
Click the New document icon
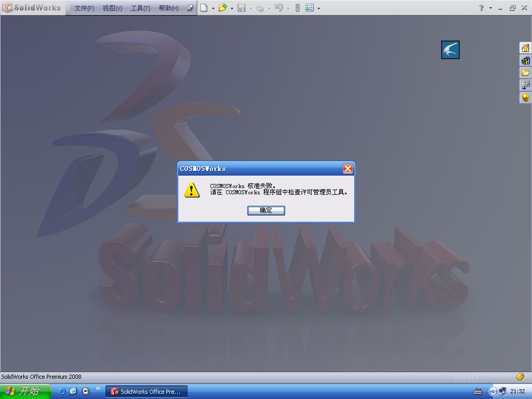tap(204, 8)
